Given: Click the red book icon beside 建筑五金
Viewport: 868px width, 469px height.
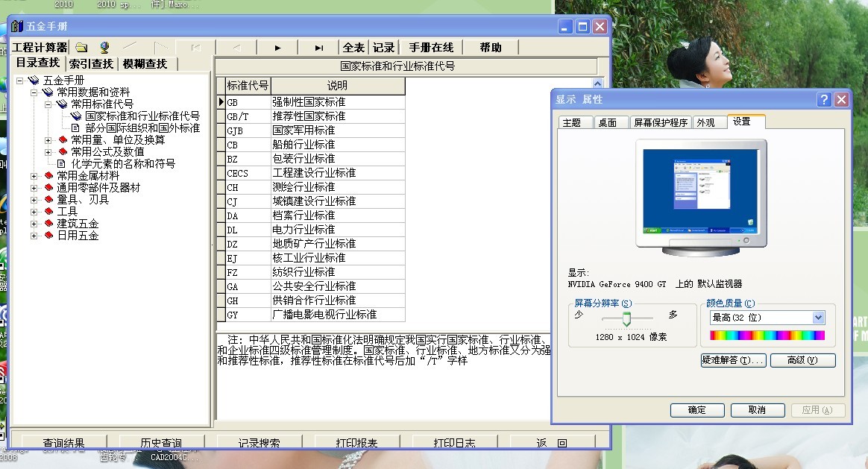Looking at the screenshot, I should (x=48, y=224).
